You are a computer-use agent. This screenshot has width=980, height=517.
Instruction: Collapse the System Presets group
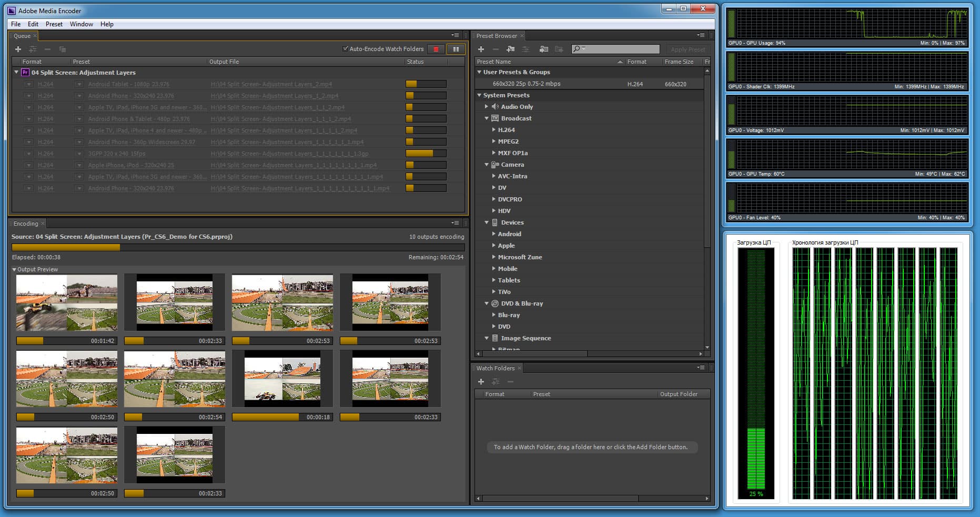click(479, 95)
